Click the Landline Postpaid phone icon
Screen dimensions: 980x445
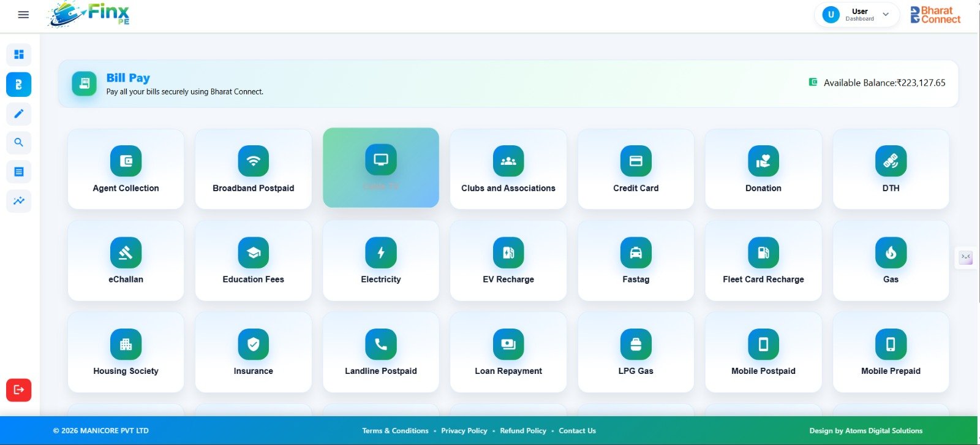point(381,344)
